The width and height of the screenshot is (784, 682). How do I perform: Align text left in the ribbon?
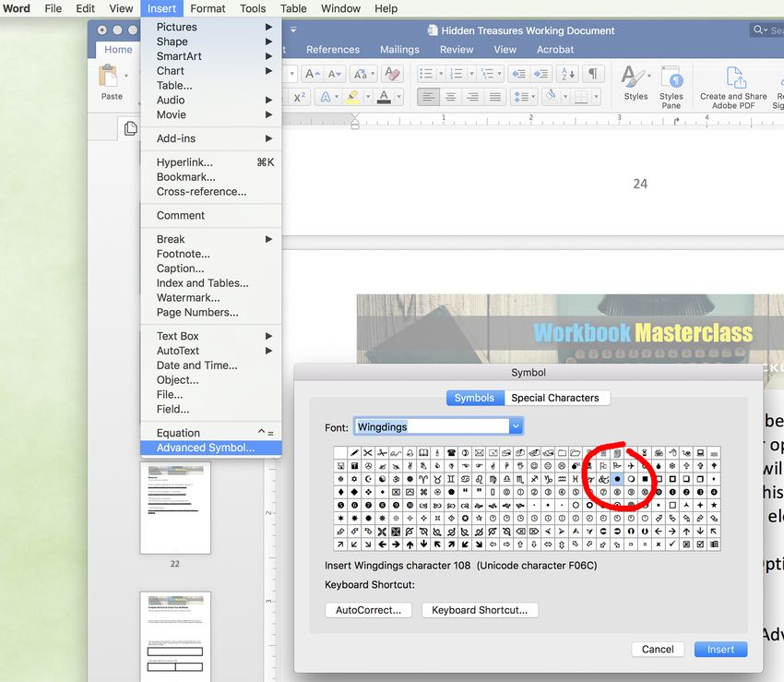[x=428, y=97]
